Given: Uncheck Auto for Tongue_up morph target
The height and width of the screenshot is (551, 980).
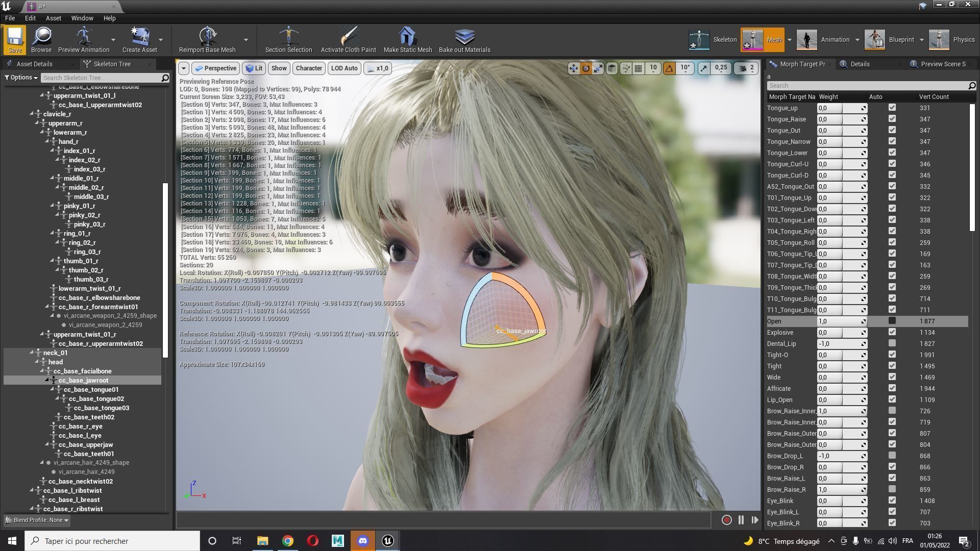Looking at the screenshot, I should pos(892,108).
